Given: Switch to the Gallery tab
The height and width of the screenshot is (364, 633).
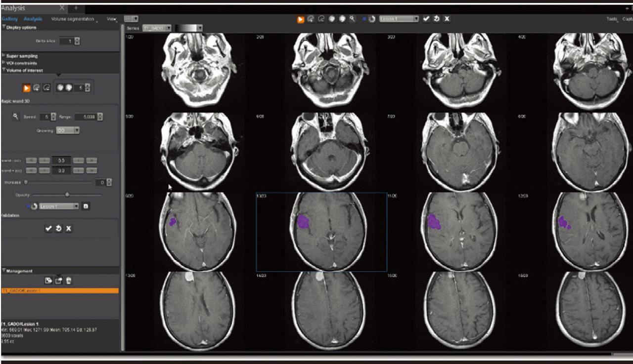Looking at the screenshot, I should click(x=9, y=19).
